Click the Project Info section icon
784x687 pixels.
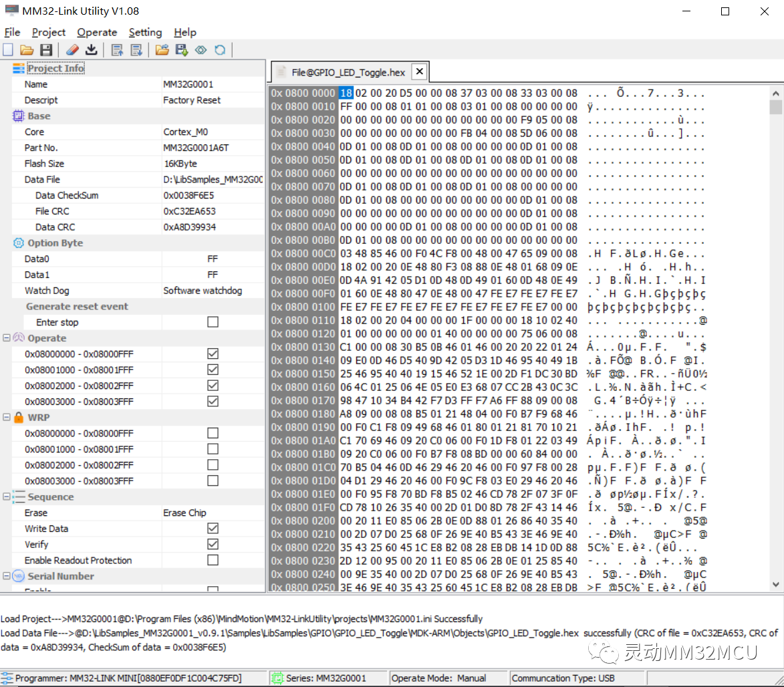coord(19,69)
